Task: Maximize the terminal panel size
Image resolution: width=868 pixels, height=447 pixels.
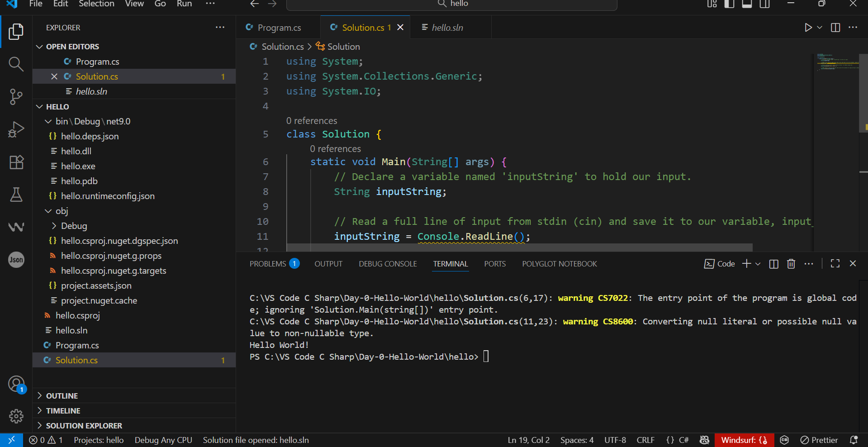Action: coord(835,264)
